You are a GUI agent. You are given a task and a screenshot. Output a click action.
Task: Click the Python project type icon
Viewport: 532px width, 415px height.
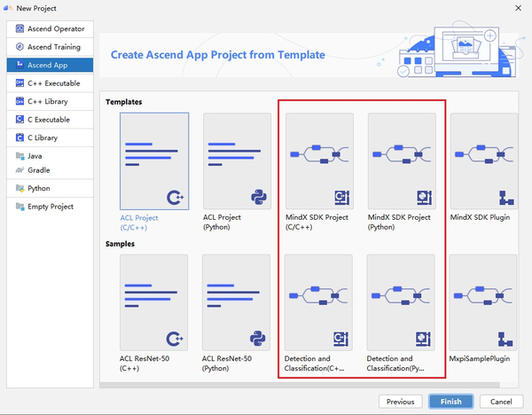point(20,188)
